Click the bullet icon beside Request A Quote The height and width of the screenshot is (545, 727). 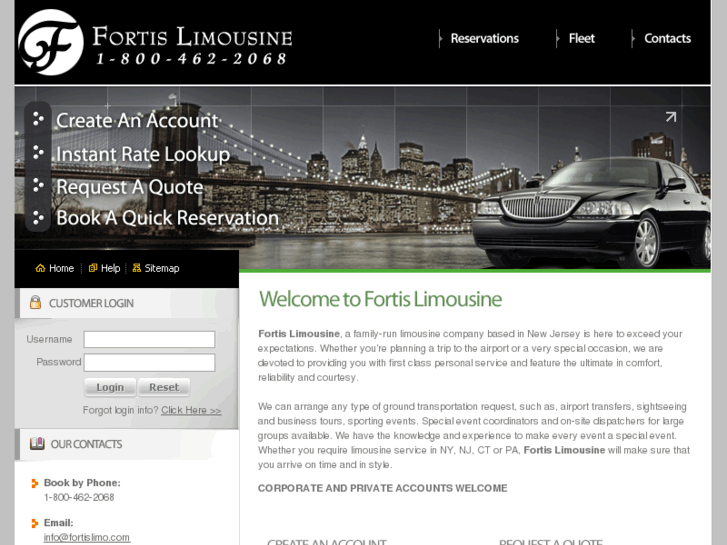(x=38, y=185)
